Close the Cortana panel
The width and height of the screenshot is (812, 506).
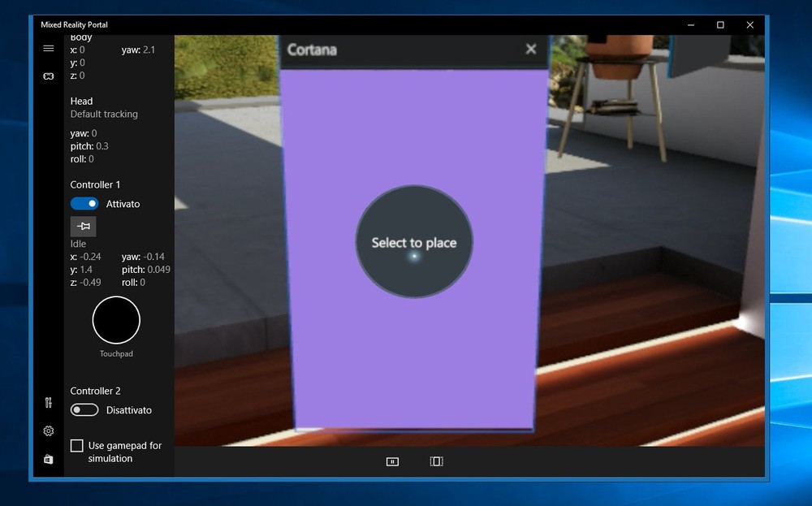pyautogui.click(x=531, y=49)
